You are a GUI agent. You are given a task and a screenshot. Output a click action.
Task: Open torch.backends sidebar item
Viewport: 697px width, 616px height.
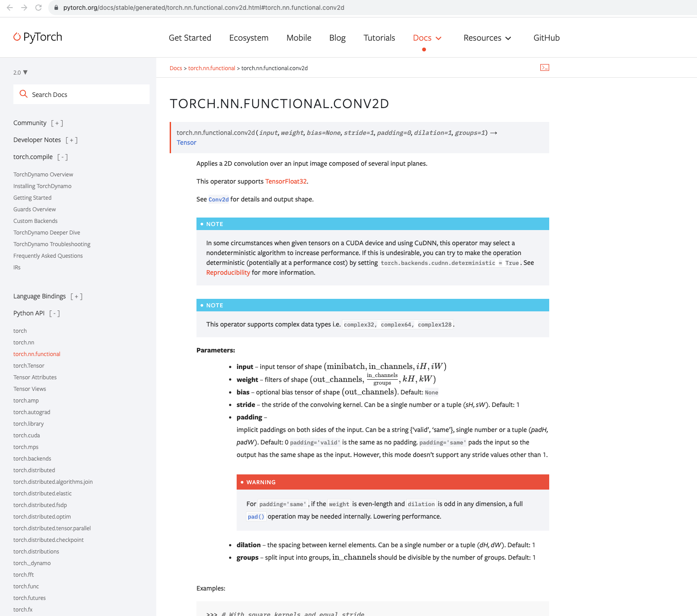click(x=32, y=458)
